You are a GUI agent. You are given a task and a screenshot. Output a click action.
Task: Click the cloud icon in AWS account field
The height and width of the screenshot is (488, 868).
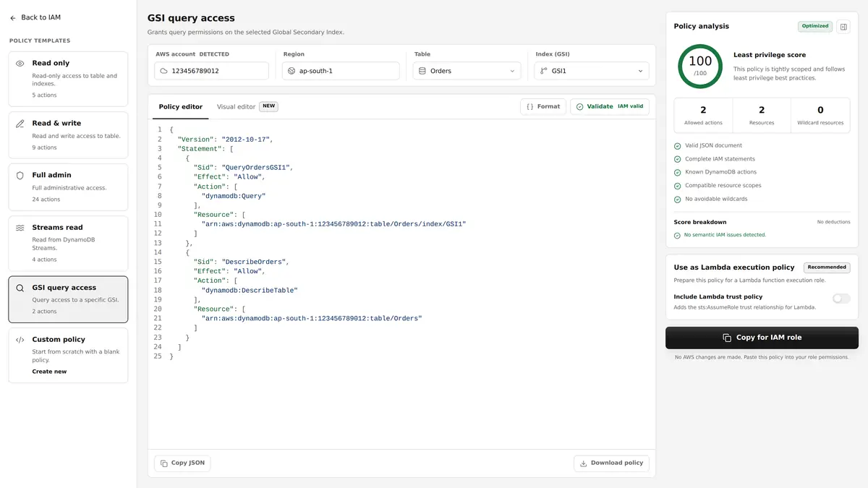[164, 71]
